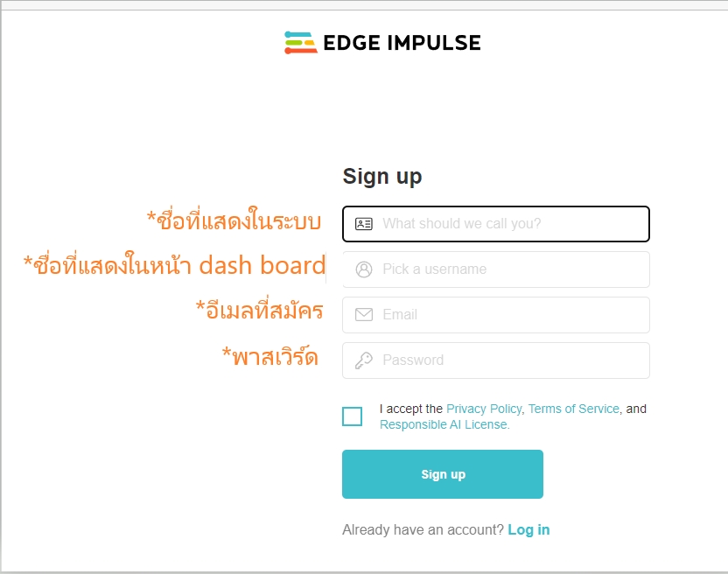Follow the Log in link
This screenshot has height=574, width=728.
[x=528, y=529]
